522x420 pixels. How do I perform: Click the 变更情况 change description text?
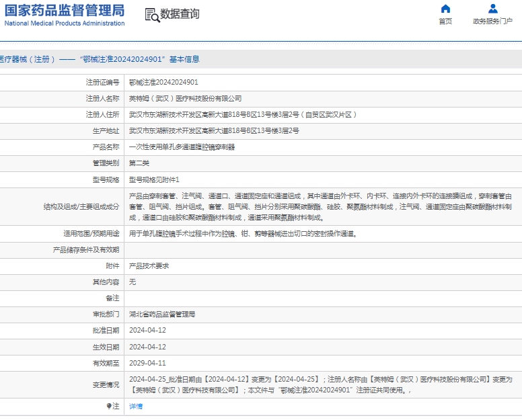point(321,385)
